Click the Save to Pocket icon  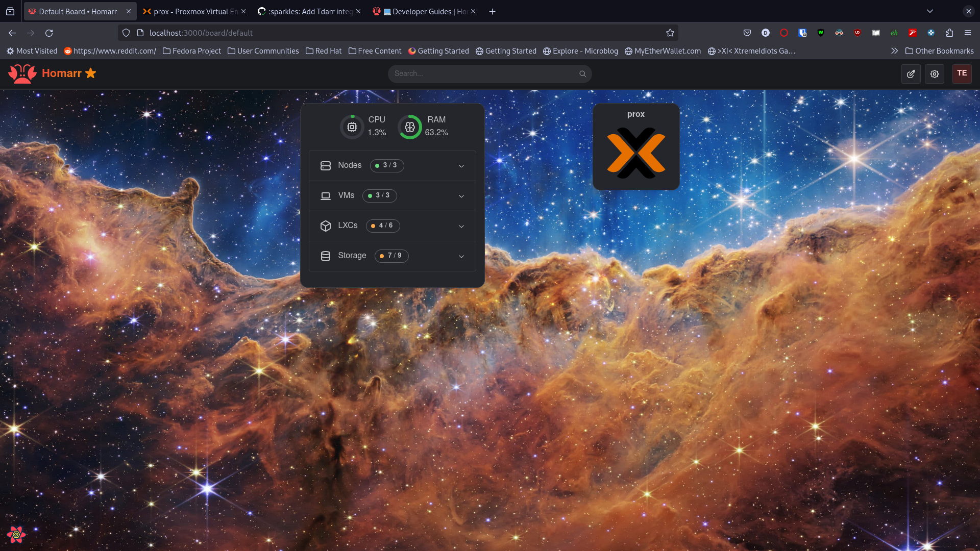pos(747,33)
